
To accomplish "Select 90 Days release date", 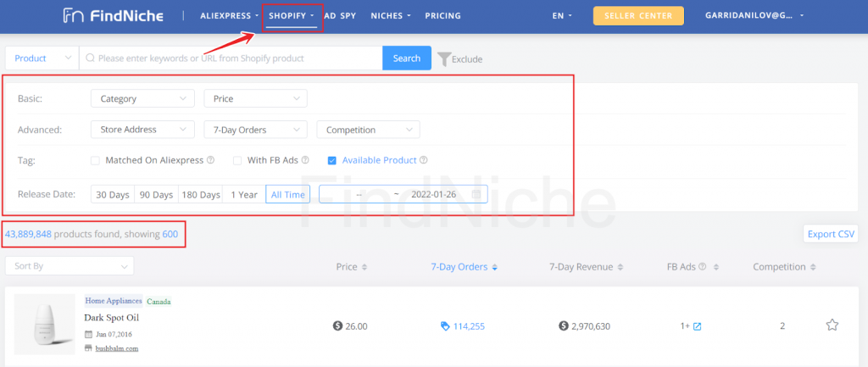I will tap(156, 194).
